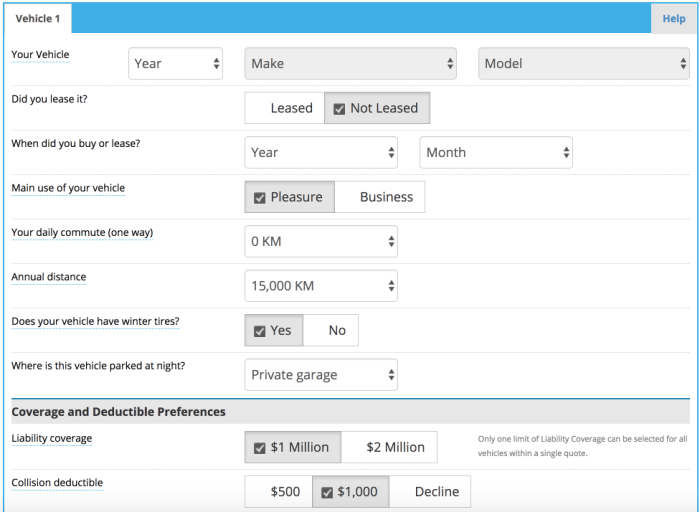Image resolution: width=700 pixels, height=512 pixels.
Task: Expand the vehicle Make dropdown
Action: coord(350,64)
